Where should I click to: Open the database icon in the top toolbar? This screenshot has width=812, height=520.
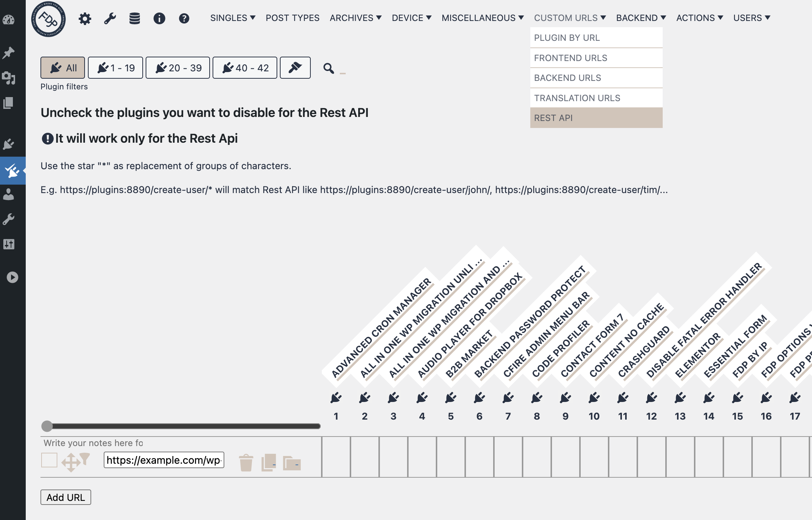coord(135,18)
